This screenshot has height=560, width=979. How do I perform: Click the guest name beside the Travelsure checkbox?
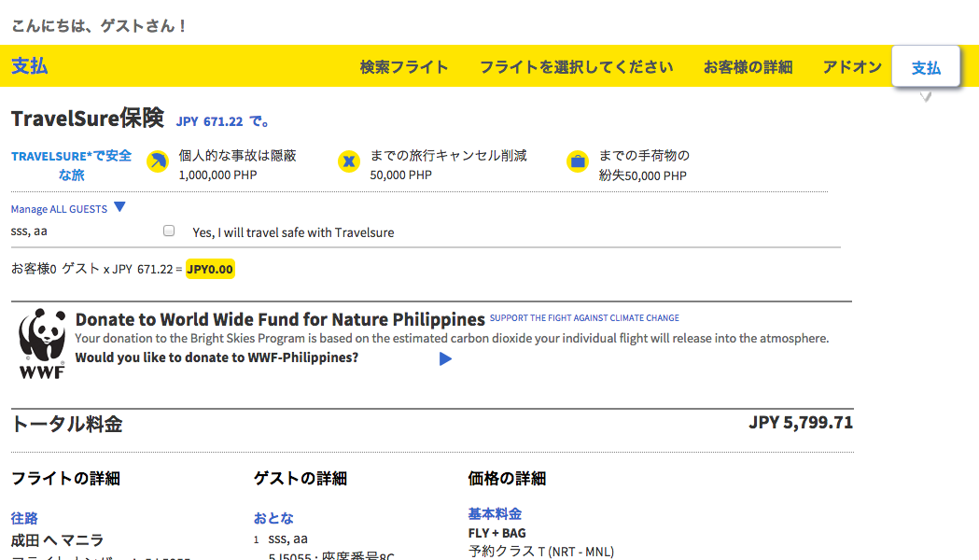coord(29,231)
